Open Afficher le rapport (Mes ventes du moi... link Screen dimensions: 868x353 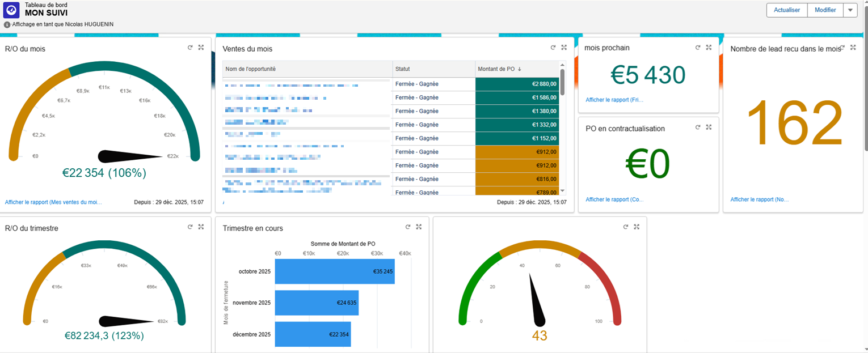[x=54, y=202]
